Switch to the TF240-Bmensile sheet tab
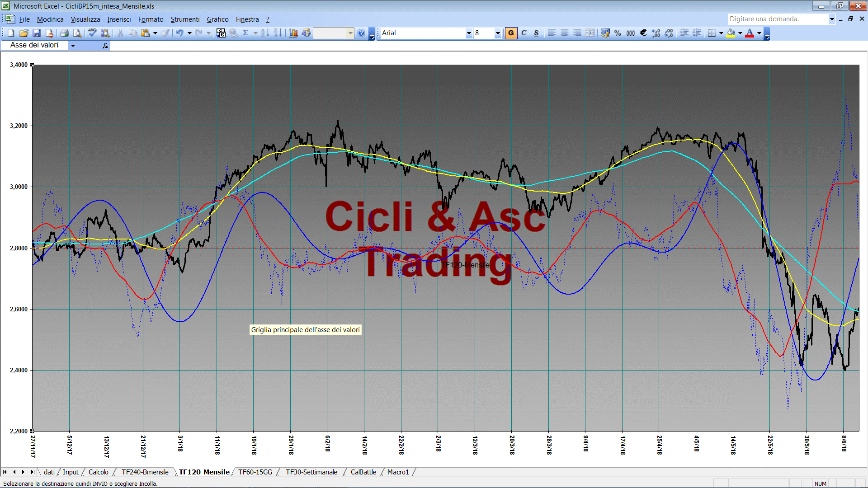Viewport: 868px width, 488px height. click(145, 472)
